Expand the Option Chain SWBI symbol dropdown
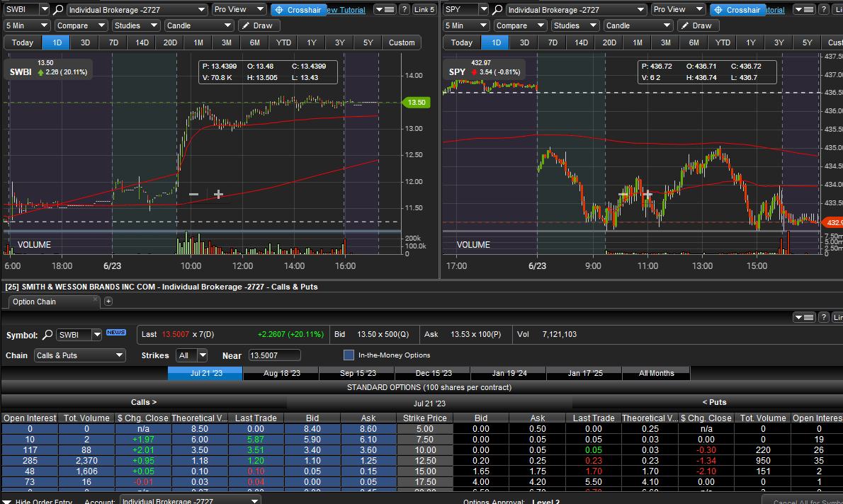Image resolution: width=843 pixels, height=504 pixels. [x=97, y=335]
